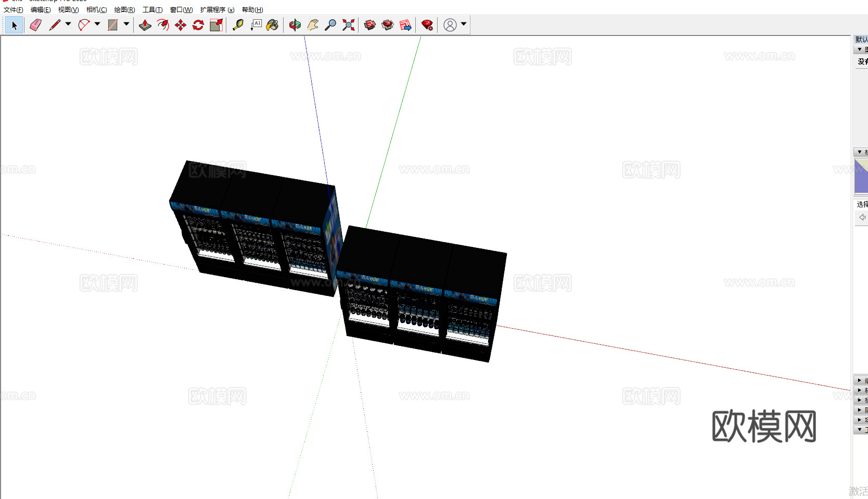Select the left beverage cooler model
The height and width of the screenshot is (499, 868).
(x=256, y=228)
